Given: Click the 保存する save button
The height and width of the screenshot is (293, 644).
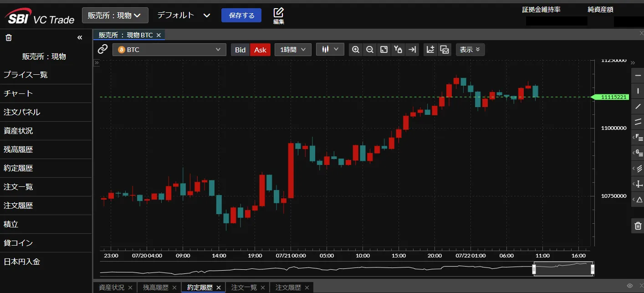Looking at the screenshot, I should click(x=241, y=15).
